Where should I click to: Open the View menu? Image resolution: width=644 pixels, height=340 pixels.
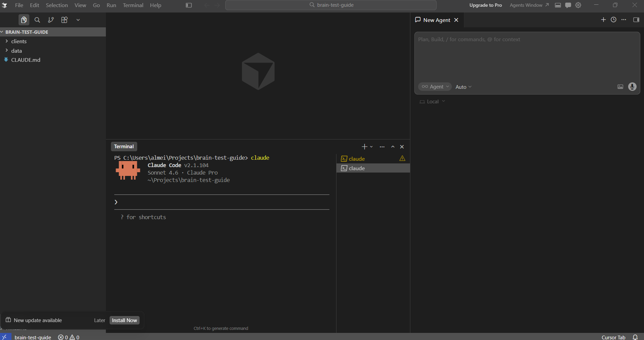(80, 5)
